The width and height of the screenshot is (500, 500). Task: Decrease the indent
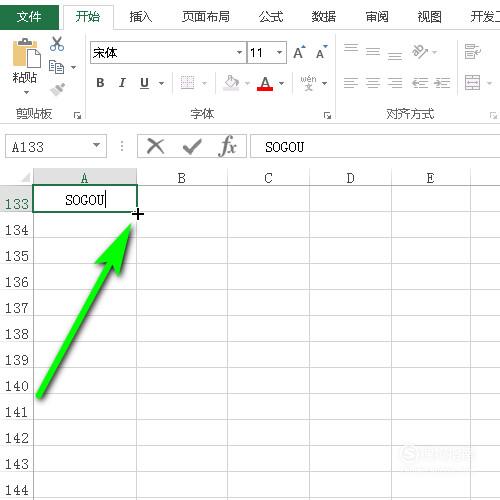pyautogui.click(x=420, y=83)
